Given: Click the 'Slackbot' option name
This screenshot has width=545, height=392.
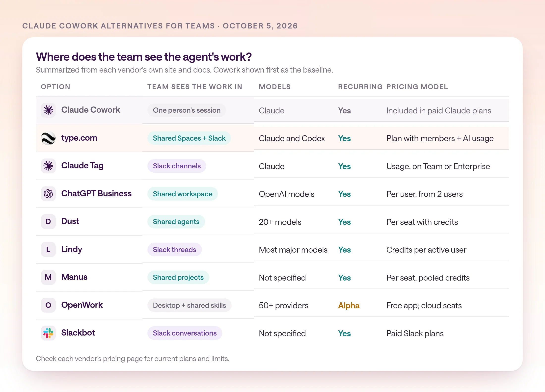Looking at the screenshot, I should 78,333.
